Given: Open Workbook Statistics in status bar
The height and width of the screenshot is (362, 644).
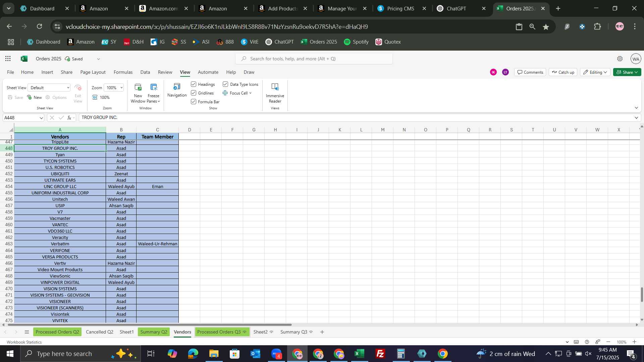Looking at the screenshot, I should point(24,342).
